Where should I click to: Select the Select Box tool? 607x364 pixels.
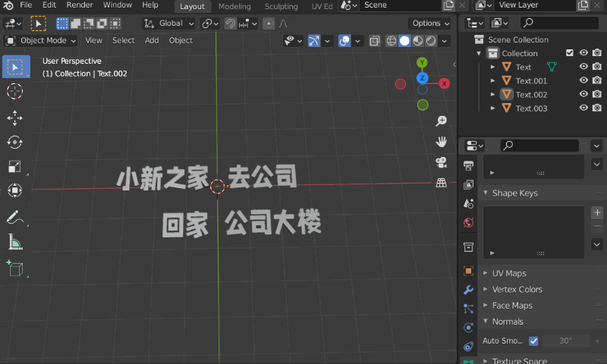15,67
